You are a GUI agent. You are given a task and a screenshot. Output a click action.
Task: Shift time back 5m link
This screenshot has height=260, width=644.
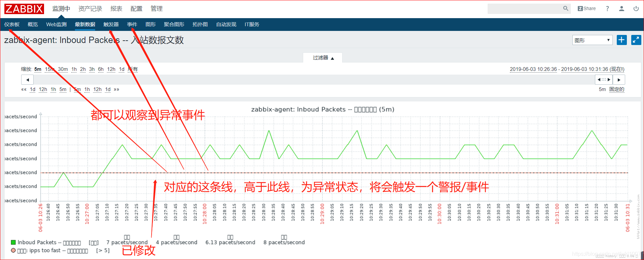coord(63,89)
